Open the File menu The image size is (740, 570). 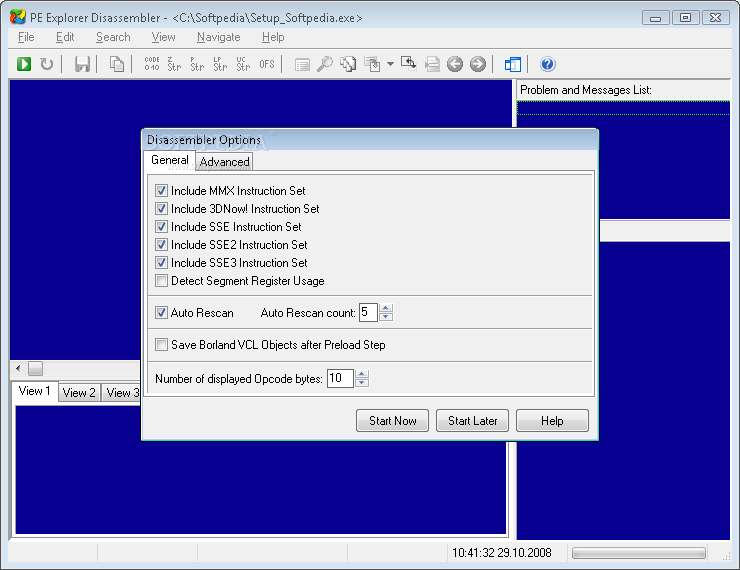(x=26, y=37)
